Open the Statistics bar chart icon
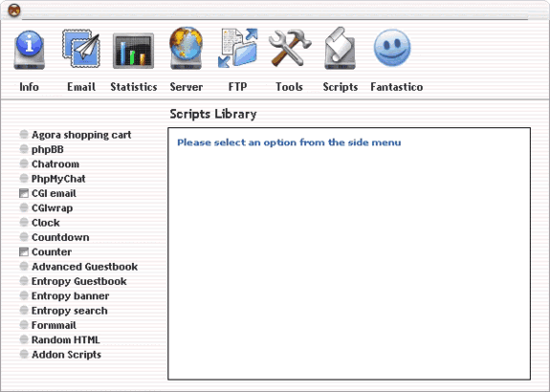The height and width of the screenshot is (392, 550). point(133,51)
